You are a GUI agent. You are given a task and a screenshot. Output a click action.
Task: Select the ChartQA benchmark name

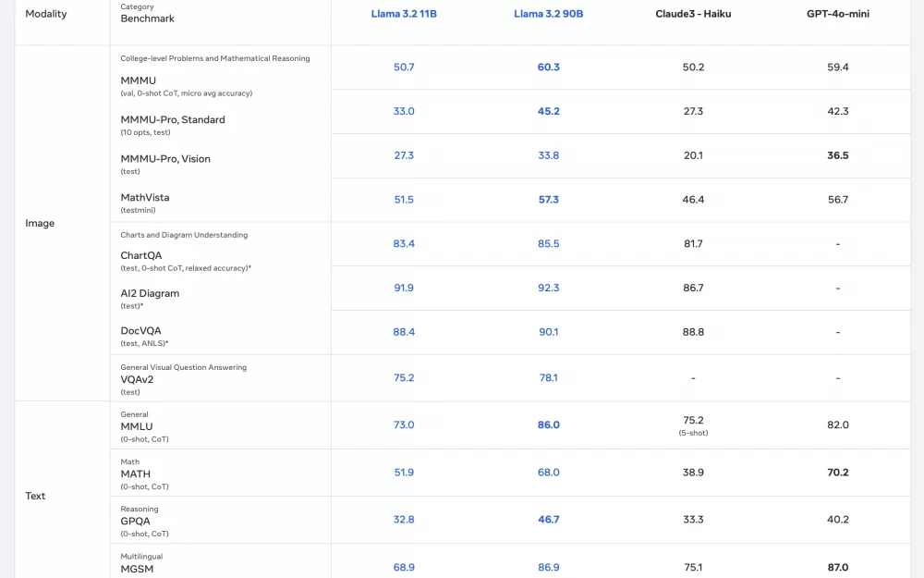(140, 255)
